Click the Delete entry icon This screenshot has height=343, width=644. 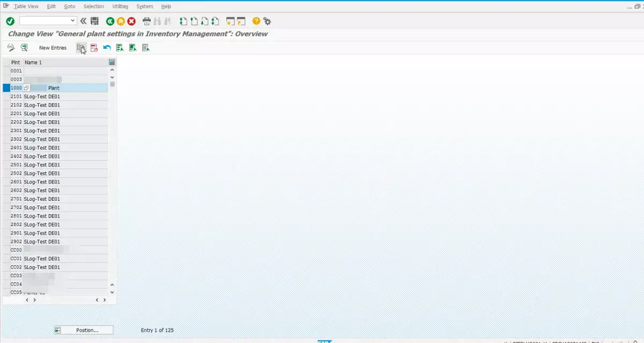94,48
